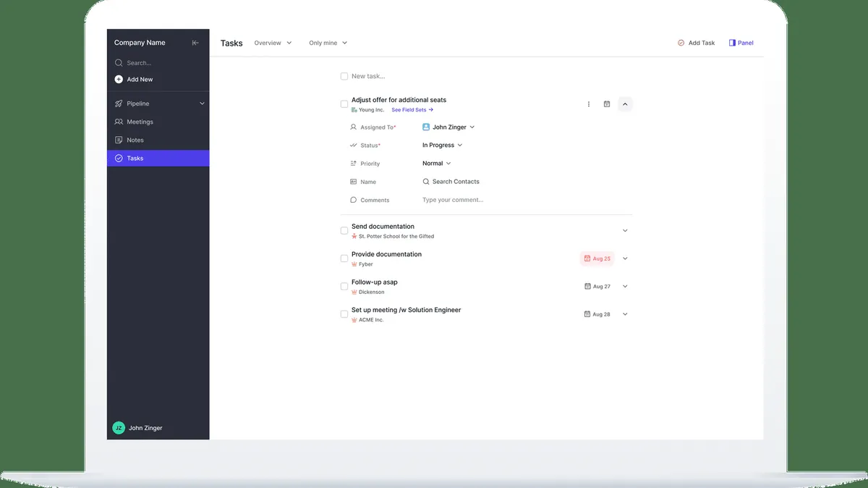Click the search magnifier icon in sidebar
The width and height of the screenshot is (868, 488).
pos(119,63)
